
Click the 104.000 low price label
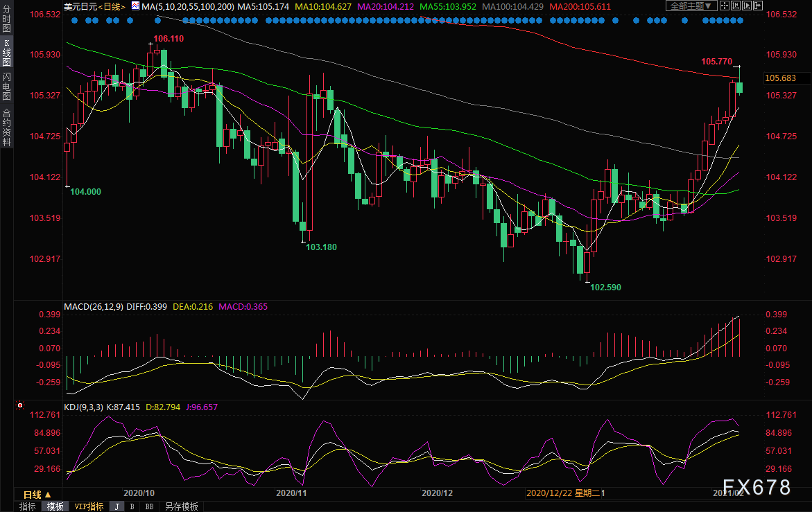click(x=85, y=192)
